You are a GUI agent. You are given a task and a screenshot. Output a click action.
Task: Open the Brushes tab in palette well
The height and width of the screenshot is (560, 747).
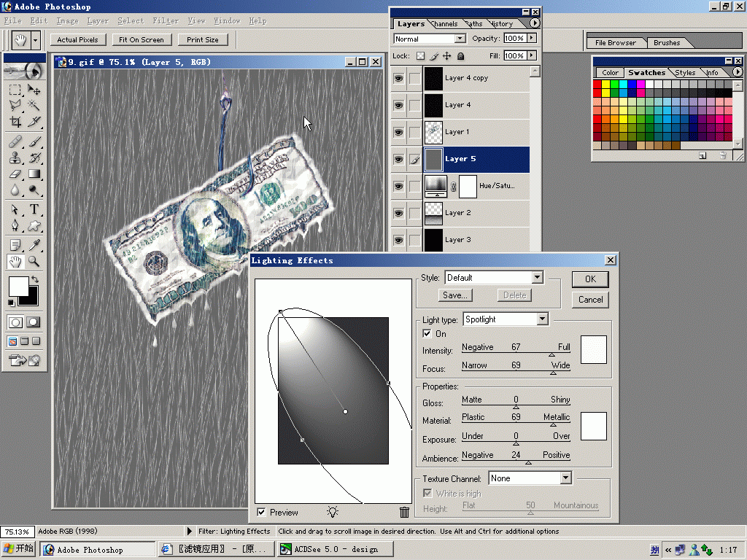667,43
